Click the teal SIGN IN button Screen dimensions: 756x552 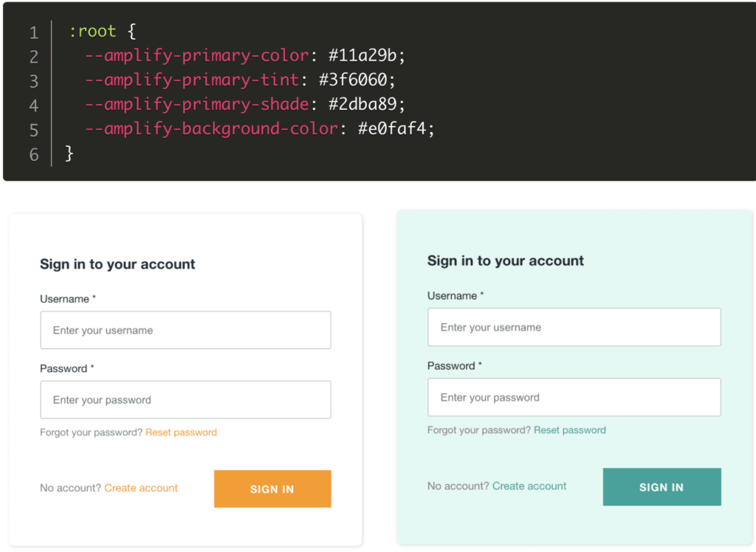(661, 486)
